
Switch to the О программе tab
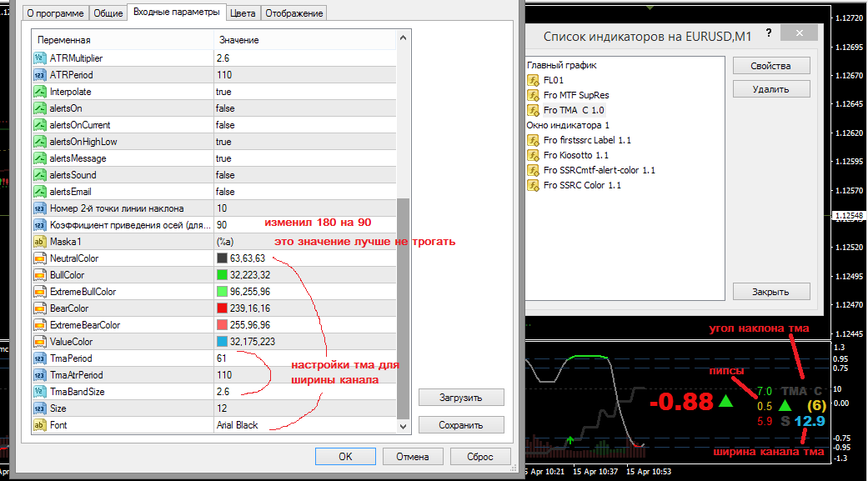(x=55, y=13)
